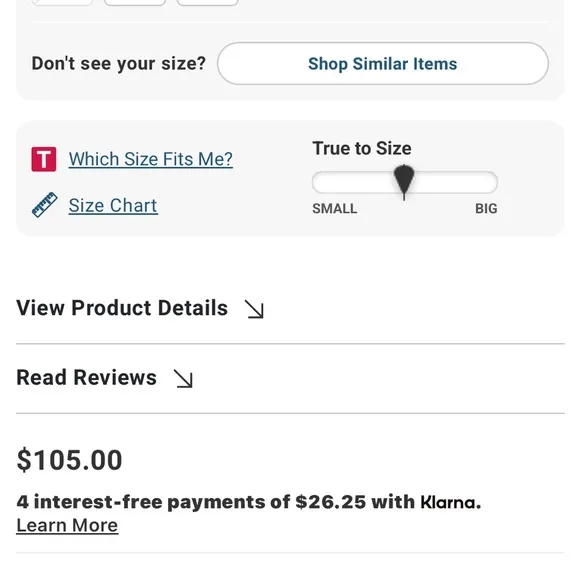Screen dimensions: 580x580
Task: Expand the Read Reviews section
Action: pyautogui.click(x=290, y=378)
